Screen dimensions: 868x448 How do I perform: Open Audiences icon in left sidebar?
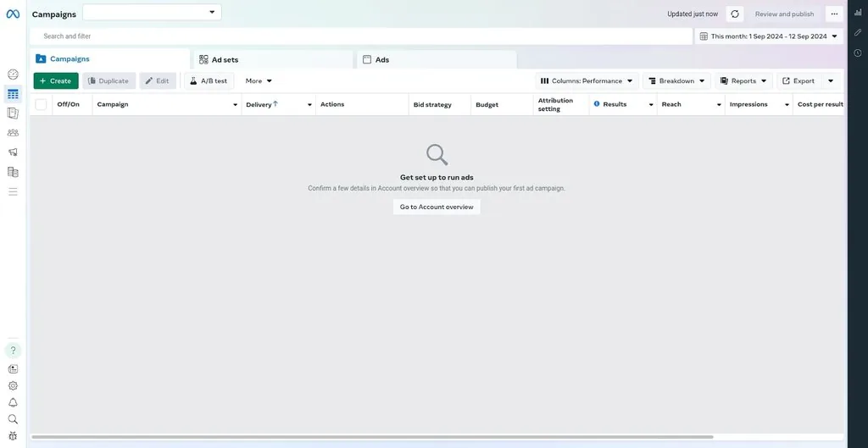click(x=13, y=133)
